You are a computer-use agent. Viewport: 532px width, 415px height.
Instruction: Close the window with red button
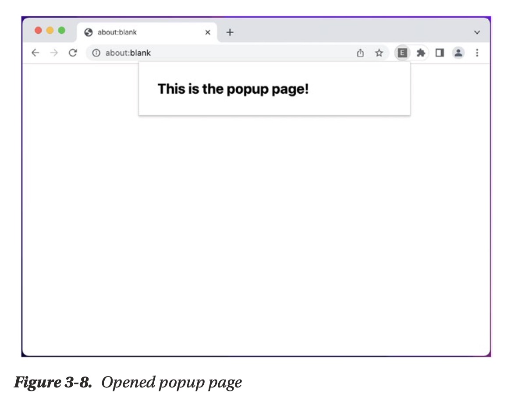(x=38, y=30)
